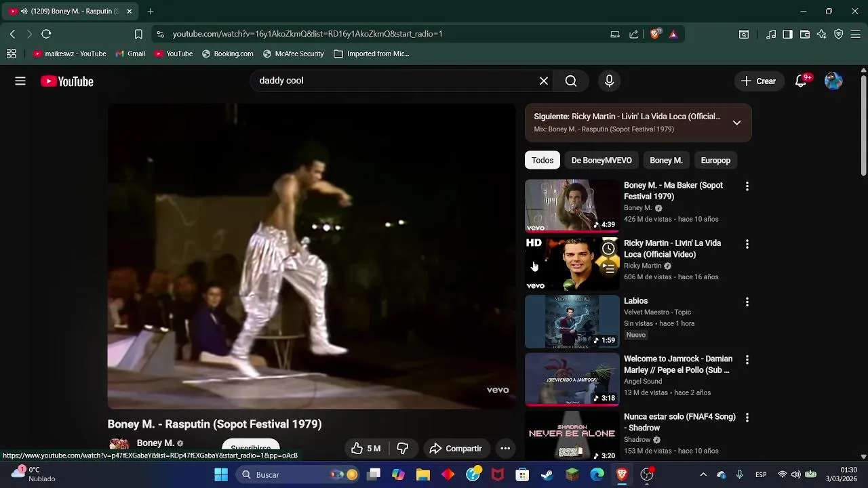
Task: Open Windows Start menu
Action: 221,474
